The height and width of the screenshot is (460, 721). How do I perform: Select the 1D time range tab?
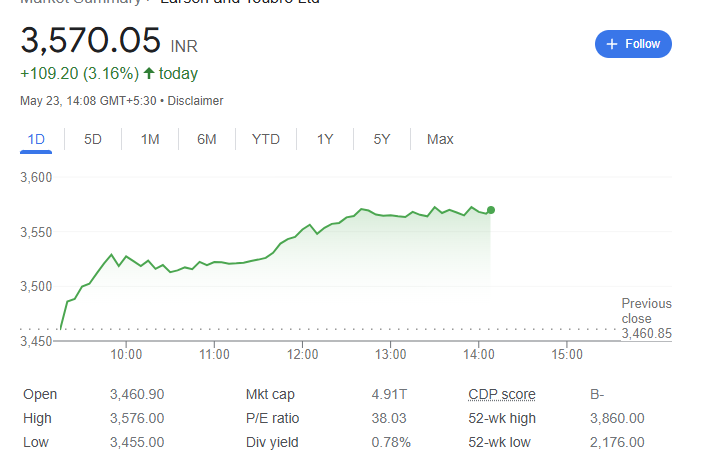[37, 139]
